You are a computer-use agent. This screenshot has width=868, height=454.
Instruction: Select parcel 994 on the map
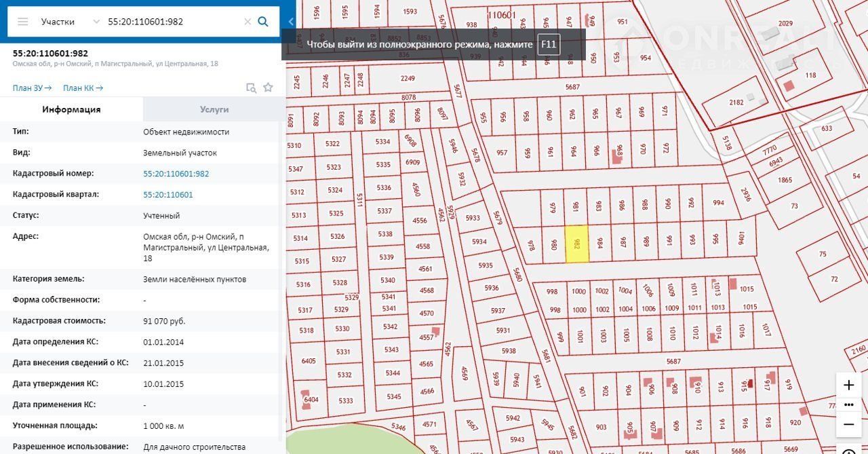718,203
